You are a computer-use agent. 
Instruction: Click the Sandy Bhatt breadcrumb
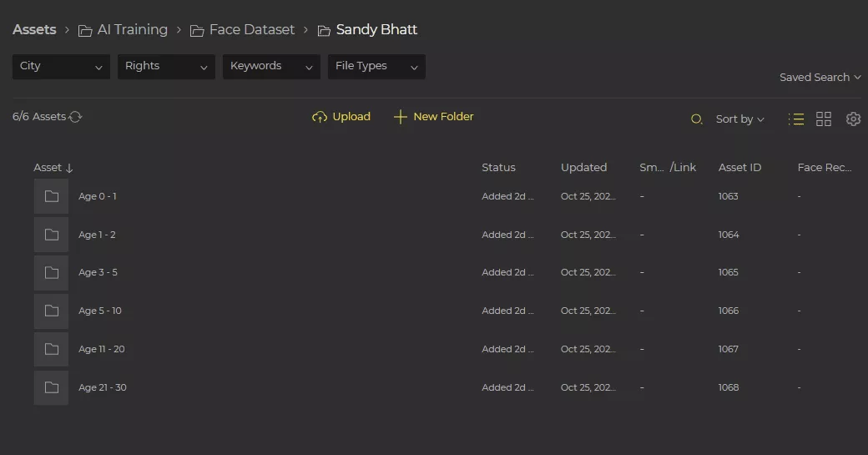tap(367, 29)
